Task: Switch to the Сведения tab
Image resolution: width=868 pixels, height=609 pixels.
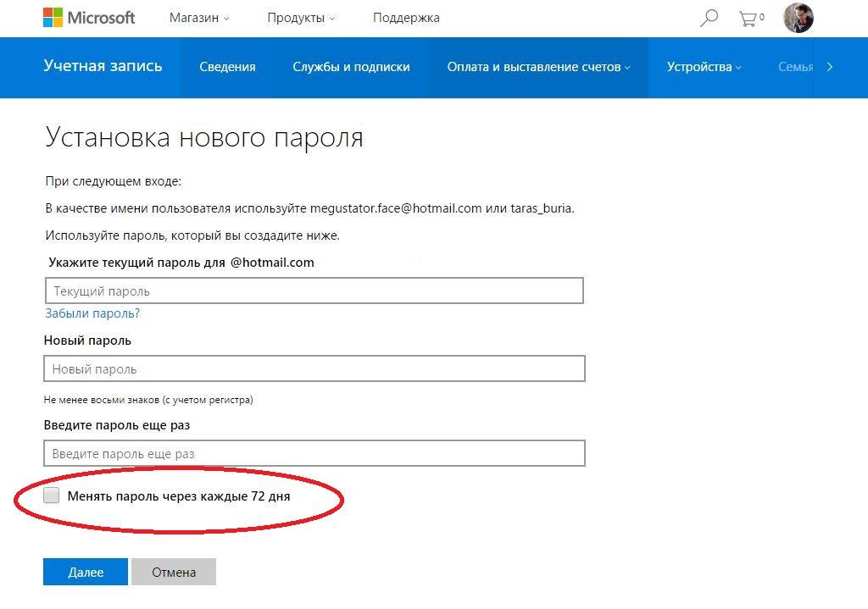Action: [227, 67]
